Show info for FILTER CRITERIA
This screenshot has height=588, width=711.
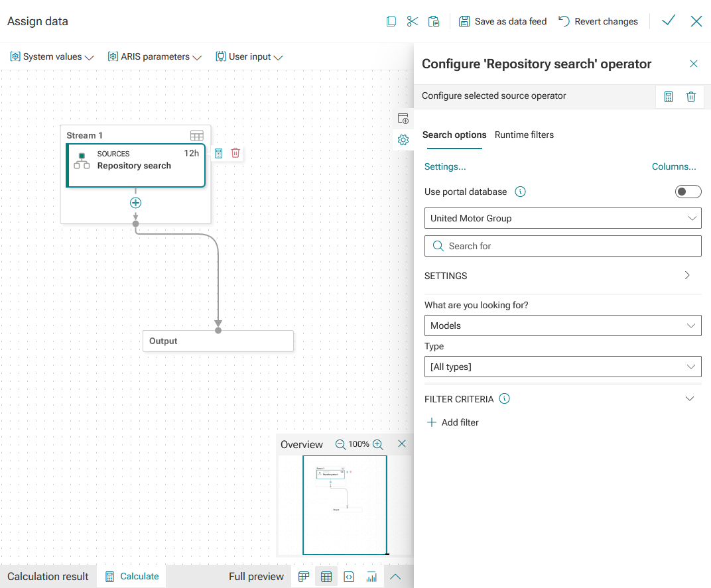(504, 398)
